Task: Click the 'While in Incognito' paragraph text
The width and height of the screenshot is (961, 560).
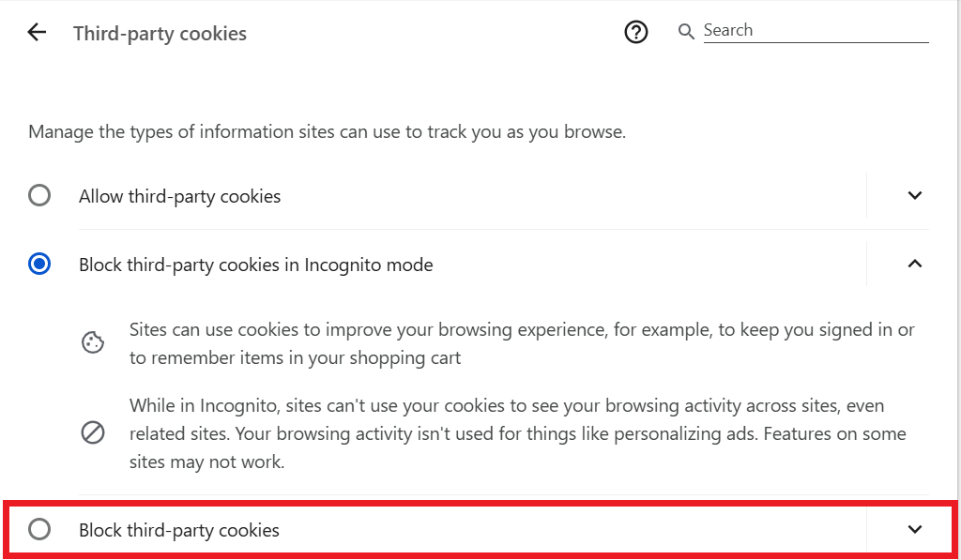Action: point(518,433)
